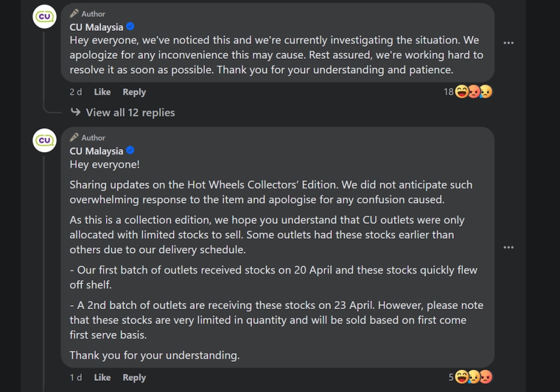This screenshot has height=392, width=560.
Task: Reply to the Hot Wheels update comment from 1 d ago
Action: click(x=134, y=377)
